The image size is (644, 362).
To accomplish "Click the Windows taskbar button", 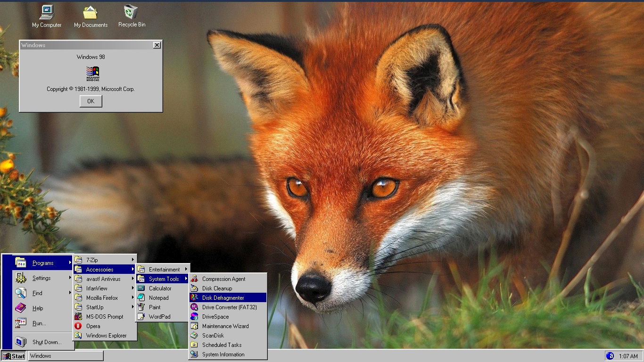I will 66,356.
